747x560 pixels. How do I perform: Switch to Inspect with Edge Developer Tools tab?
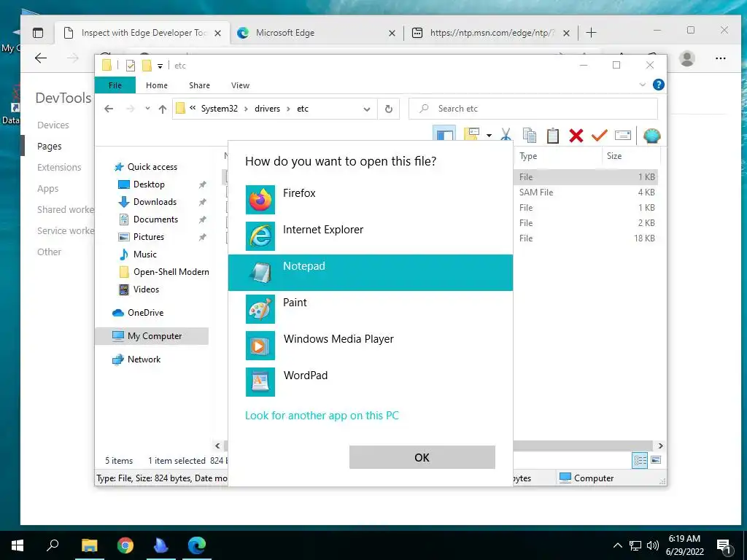(143, 33)
